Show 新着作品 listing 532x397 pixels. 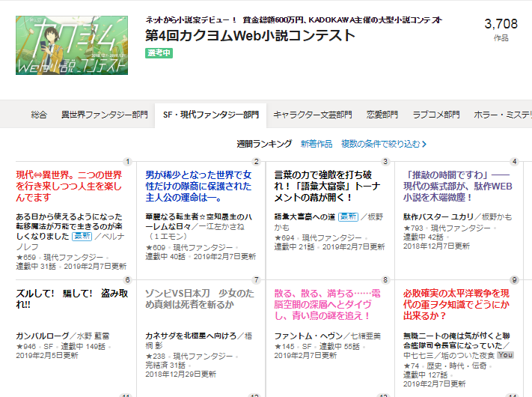(317, 144)
